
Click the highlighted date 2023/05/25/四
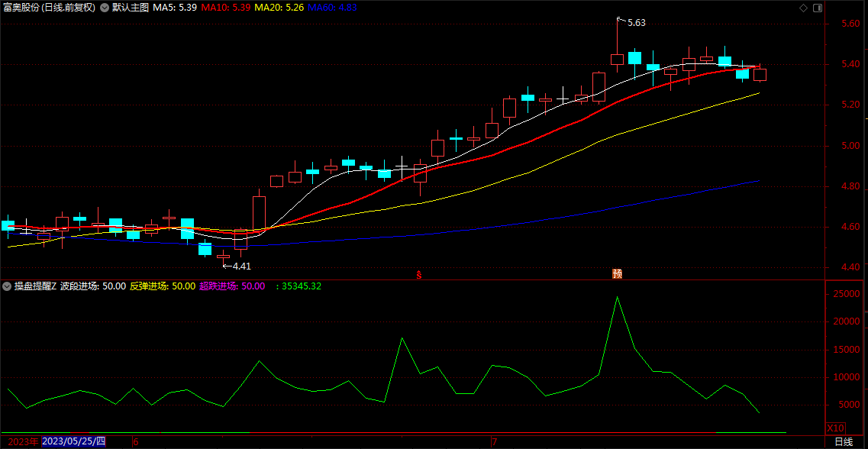click(x=73, y=441)
